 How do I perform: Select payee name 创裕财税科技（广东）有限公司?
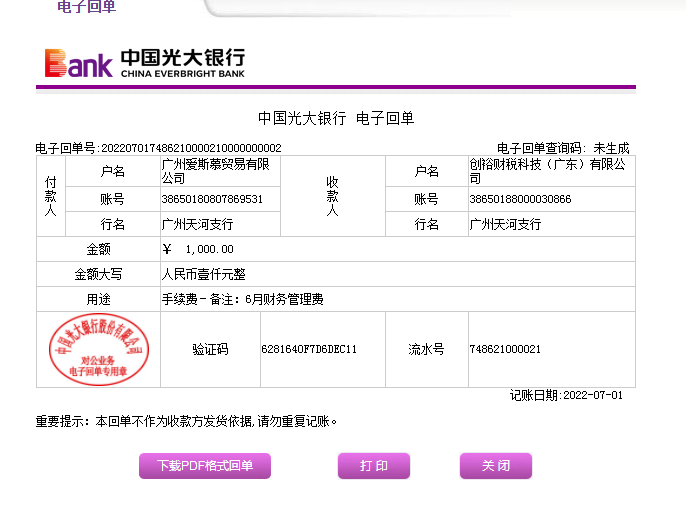point(547,171)
